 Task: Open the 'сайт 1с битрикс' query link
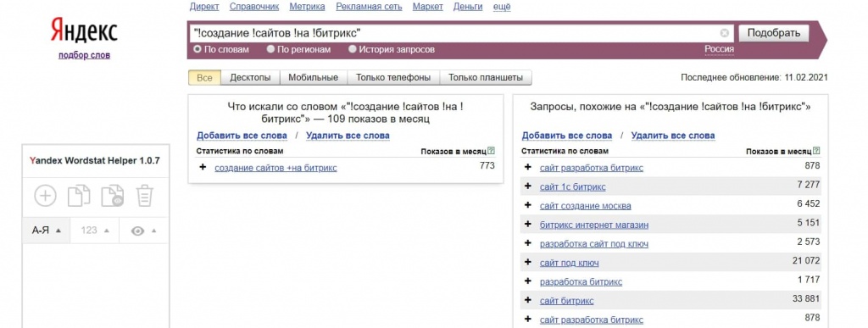click(x=572, y=187)
